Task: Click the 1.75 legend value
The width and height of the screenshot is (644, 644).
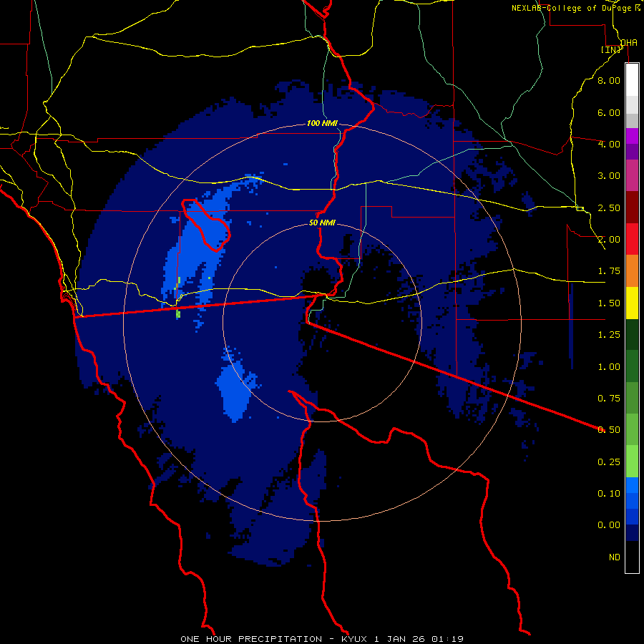Action: [609, 271]
